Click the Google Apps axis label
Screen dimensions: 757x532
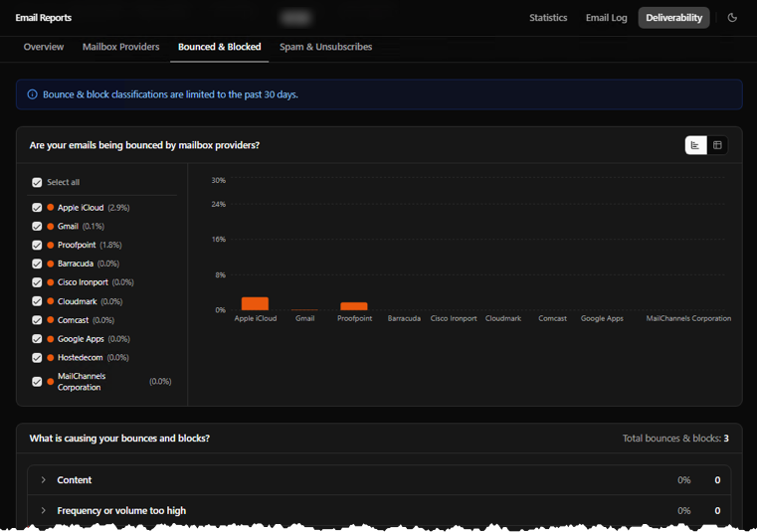click(x=602, y=318)
